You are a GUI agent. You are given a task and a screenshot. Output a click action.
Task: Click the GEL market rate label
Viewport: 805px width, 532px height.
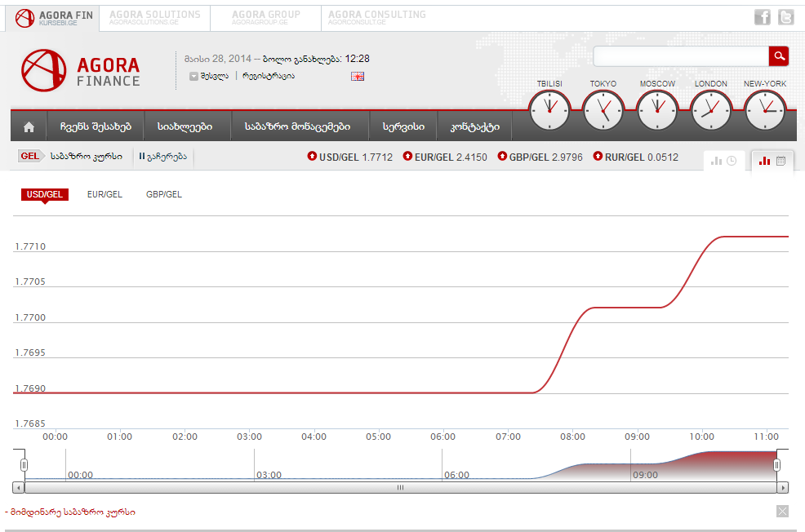29,156
